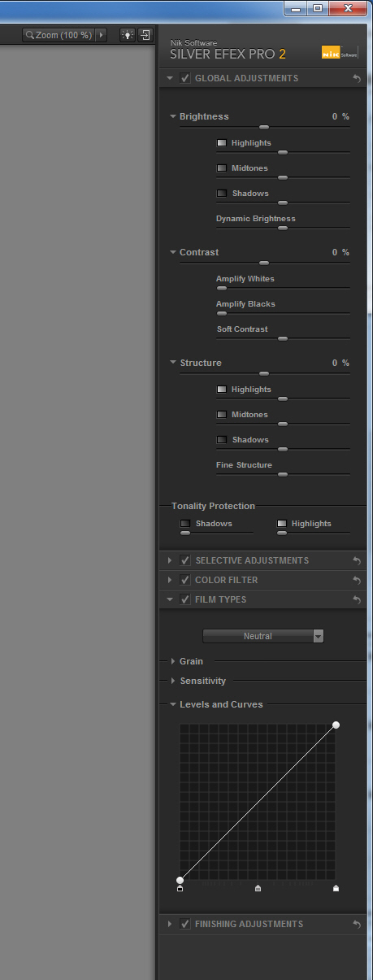This screenshot has height=980, width=373.
Task: Select the top-right white curve point
Action: (336, 725)
